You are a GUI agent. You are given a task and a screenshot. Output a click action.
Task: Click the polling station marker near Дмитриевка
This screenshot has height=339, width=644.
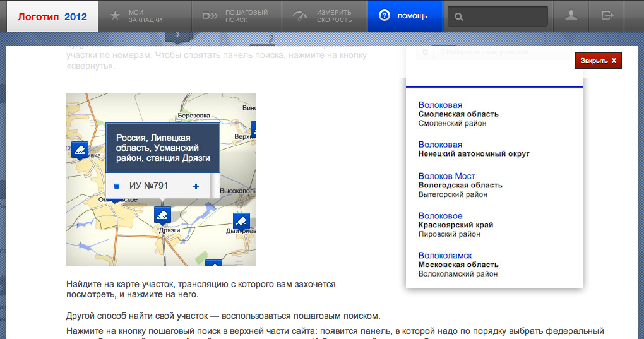(x=241, y=221)
